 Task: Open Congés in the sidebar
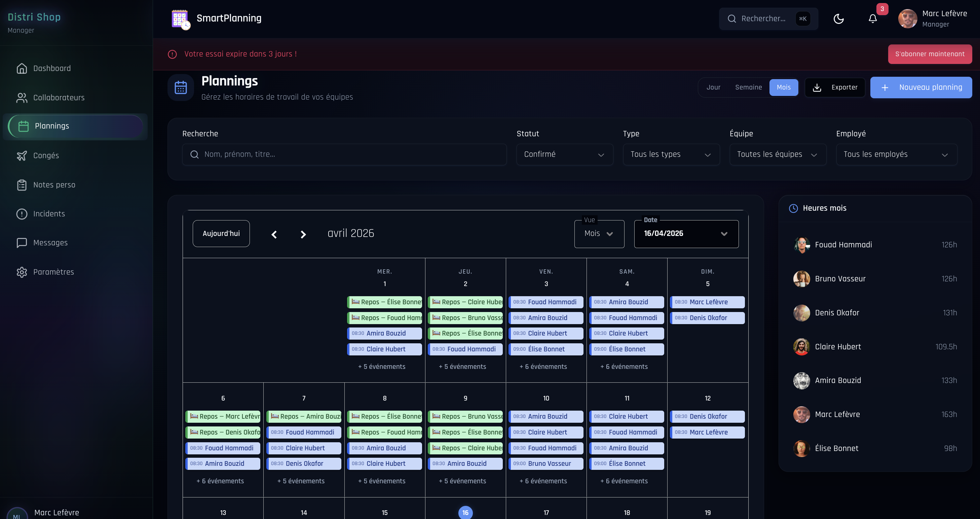75,156
